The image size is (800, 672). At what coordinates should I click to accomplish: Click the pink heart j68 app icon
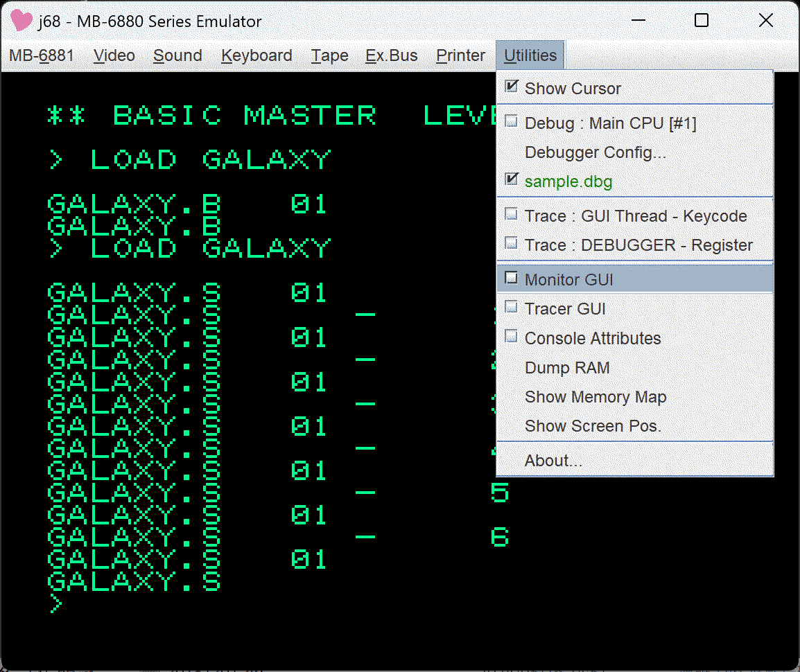[21, 20]
